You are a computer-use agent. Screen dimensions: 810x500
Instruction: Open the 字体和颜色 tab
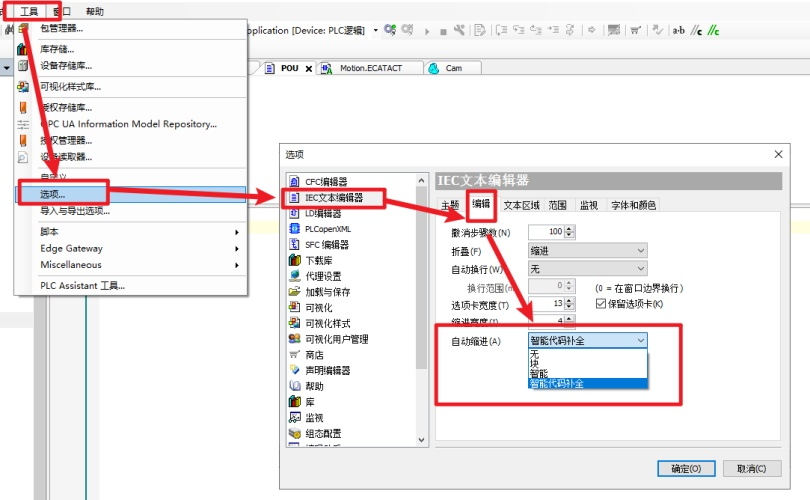pyautogui.click(x=633, y=206)
